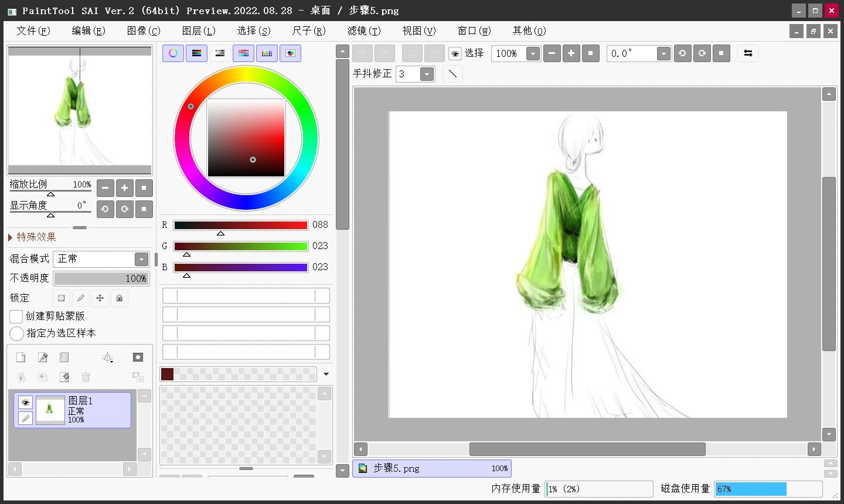Screen dimensions: 844x504
Task: Toggle the RGB slider panel button
Action: pos(196,53)
